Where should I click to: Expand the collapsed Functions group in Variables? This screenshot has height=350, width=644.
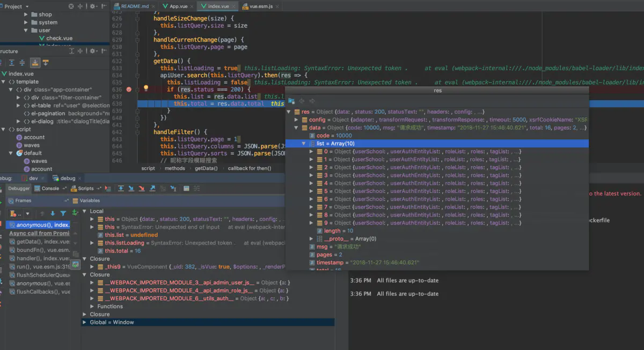click(92, 307)
